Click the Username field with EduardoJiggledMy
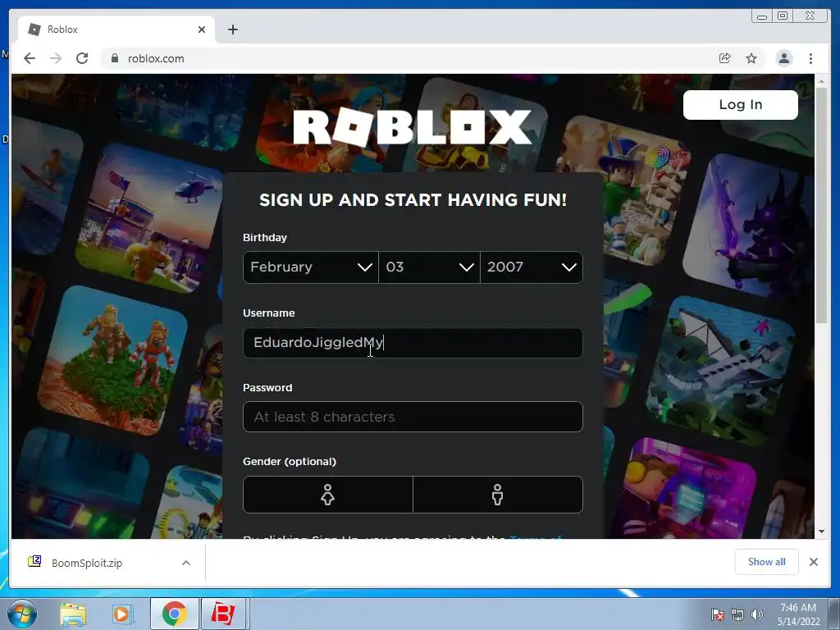This screenshot has height=630, width=840. point(413,343)
